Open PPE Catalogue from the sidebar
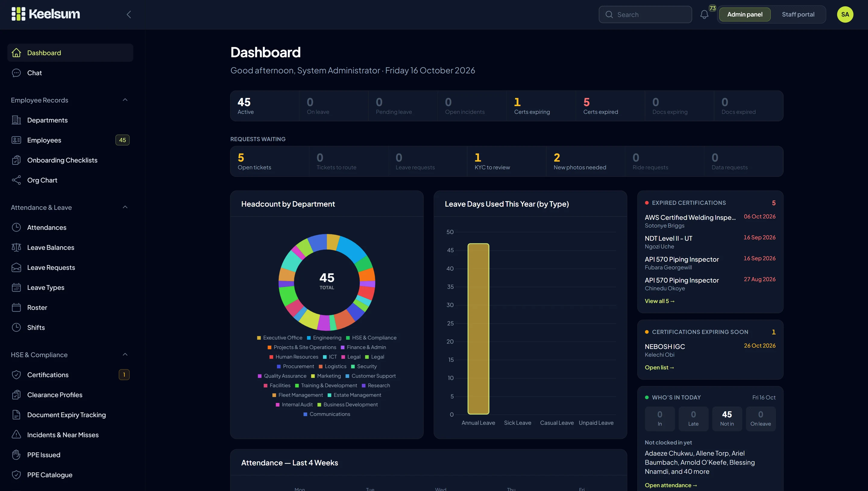Image resolution: width=868 pixels, height=491 pixels. point(70,475)
